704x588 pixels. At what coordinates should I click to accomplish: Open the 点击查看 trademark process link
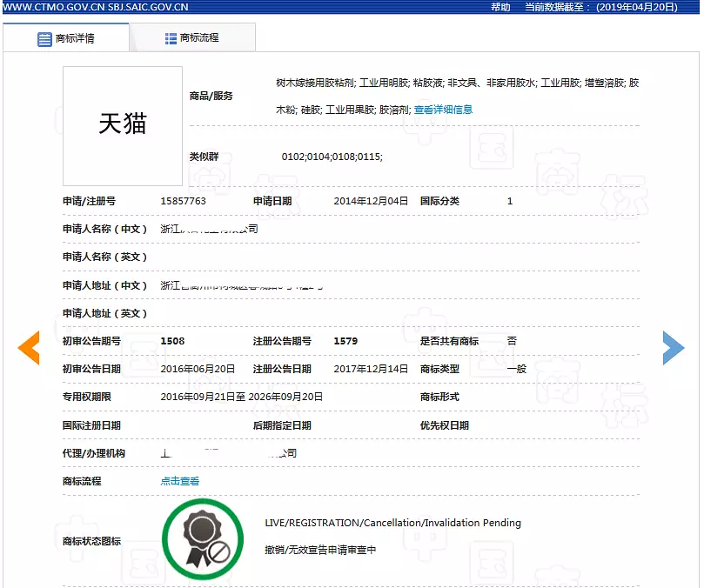(180, 481)
